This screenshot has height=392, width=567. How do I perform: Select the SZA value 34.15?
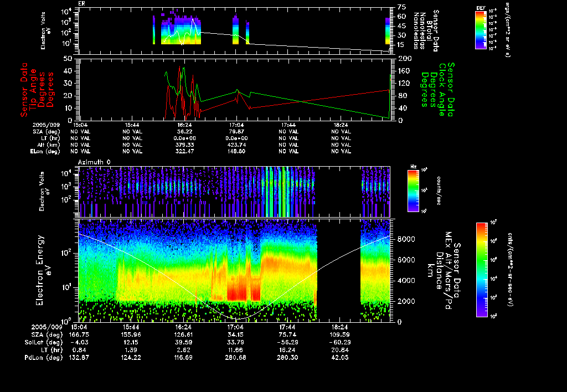coord(236,334)
